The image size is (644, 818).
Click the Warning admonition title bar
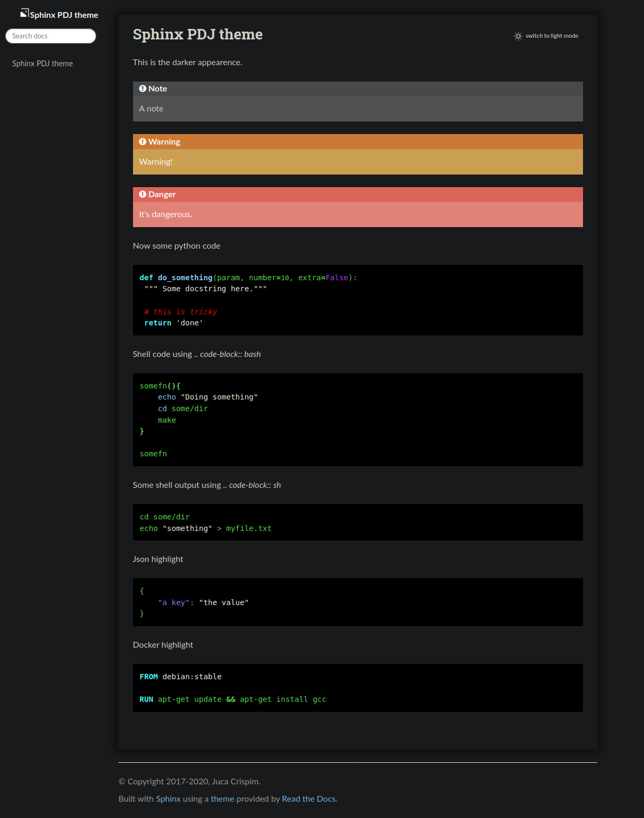(x=358, y=142)
